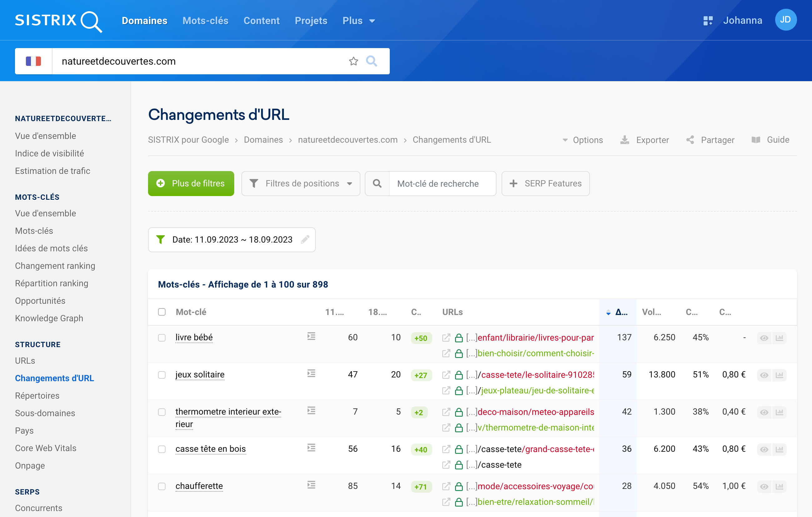Sort by the URLs column header

(x=452, y=312)
